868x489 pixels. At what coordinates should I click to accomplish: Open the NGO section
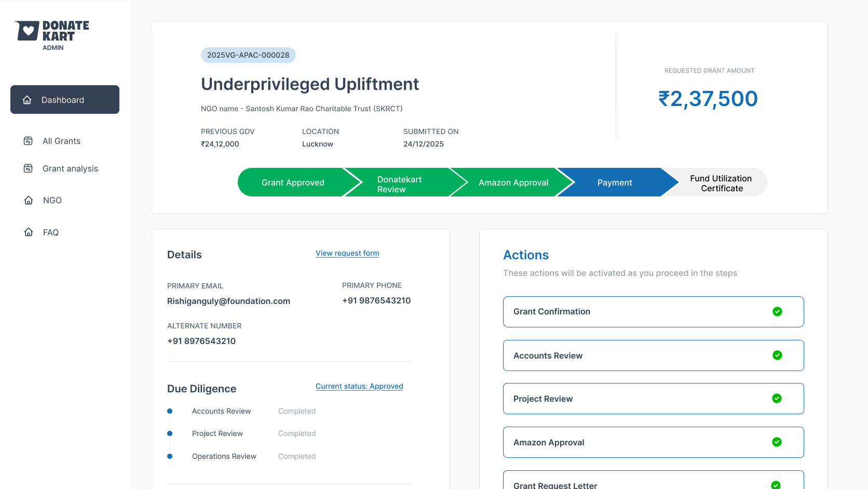click(x=52, y=200)
